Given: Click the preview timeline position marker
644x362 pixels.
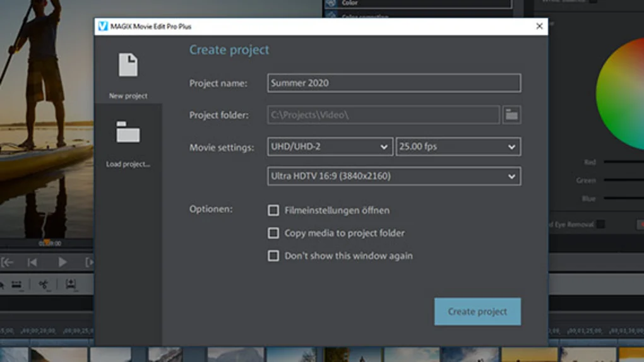Looking at the screenshot, I should tap(47, 243).
